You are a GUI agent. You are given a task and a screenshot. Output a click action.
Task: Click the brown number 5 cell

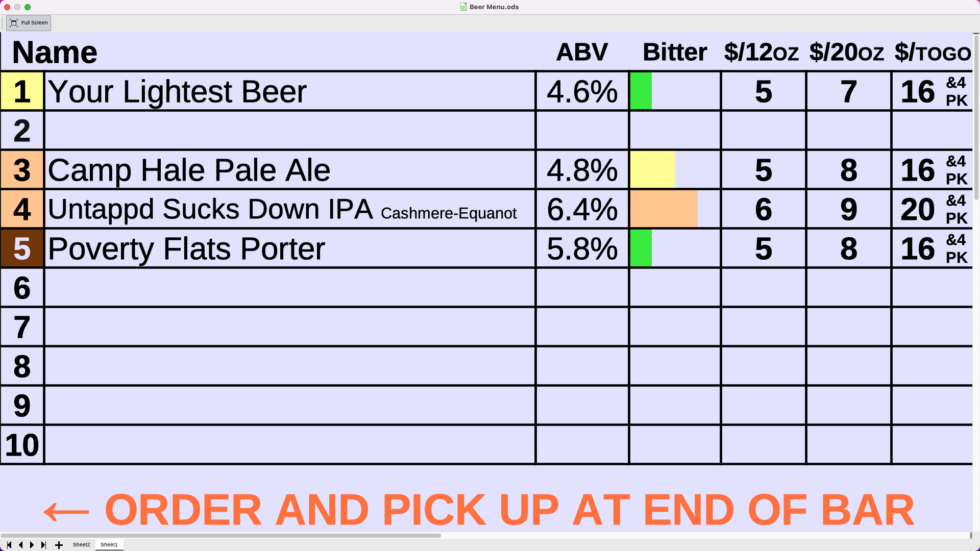pyautogui.click(x=22, y=248)
